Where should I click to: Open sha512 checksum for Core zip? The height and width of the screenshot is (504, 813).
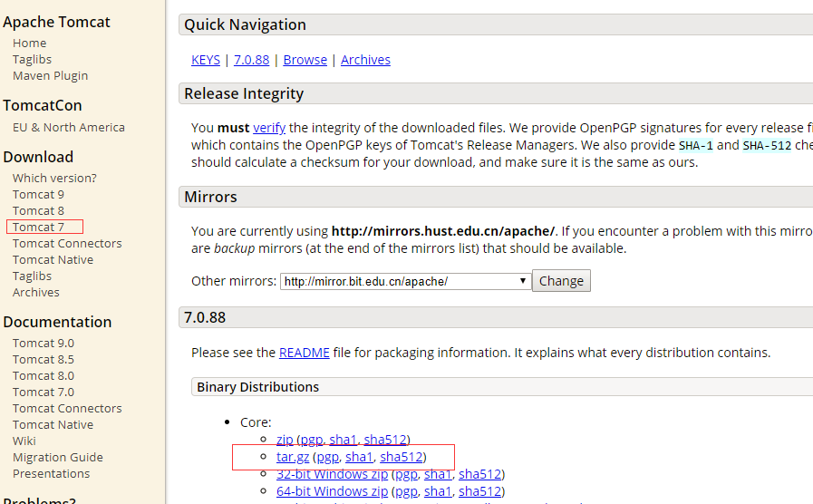[x=384, y=440]
